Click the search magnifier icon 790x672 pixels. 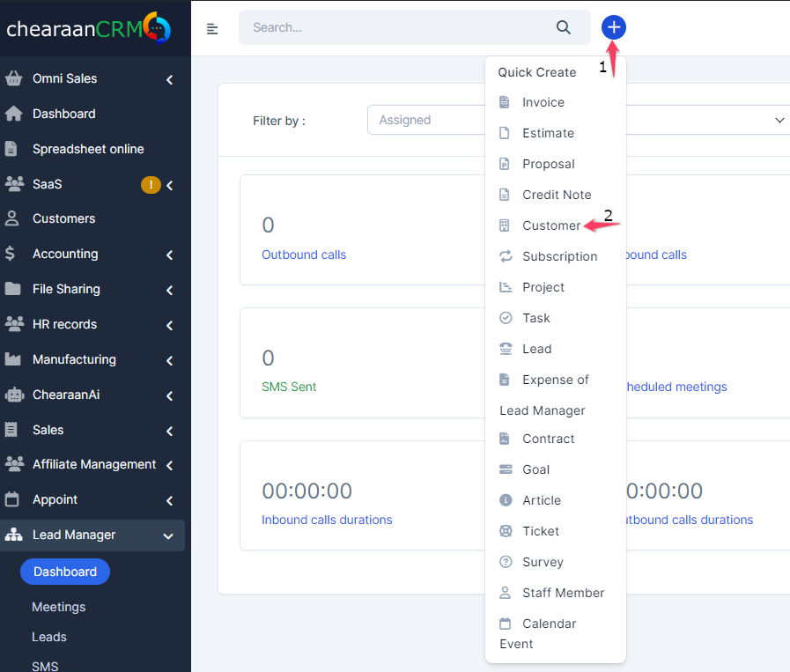click(x=564, y=27)
